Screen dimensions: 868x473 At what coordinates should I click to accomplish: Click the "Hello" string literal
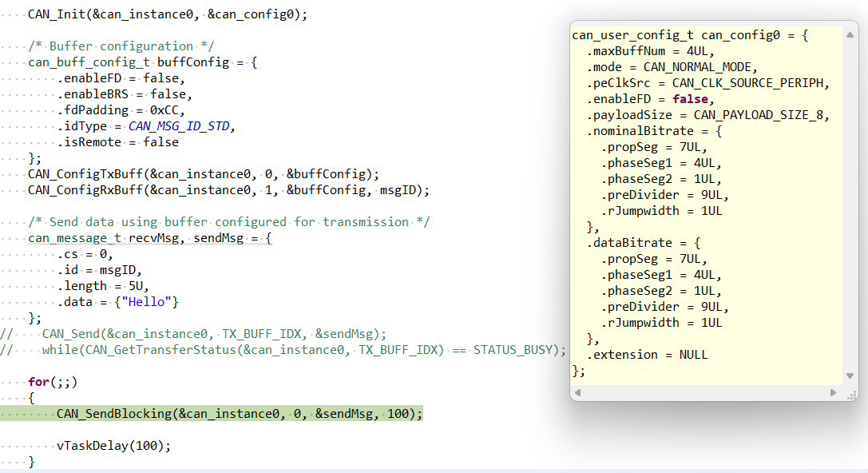click(147, 302)
